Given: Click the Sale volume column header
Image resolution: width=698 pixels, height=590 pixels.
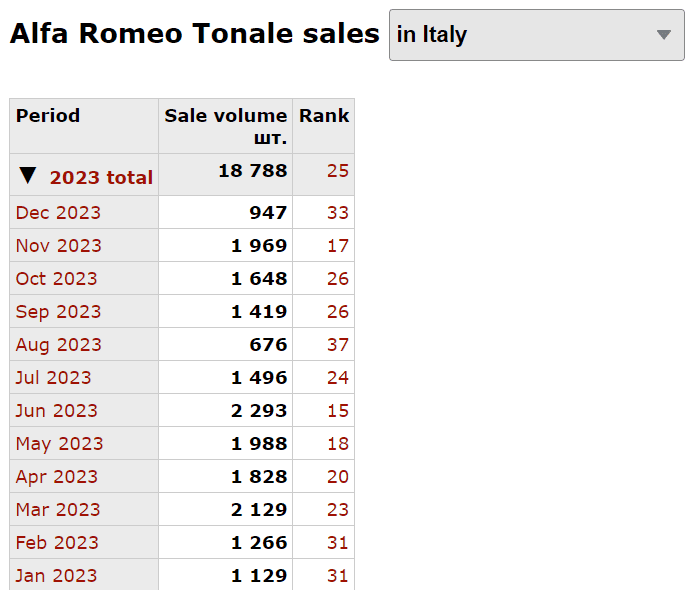Looking at the screenshot, I should [x=226, y=126].
